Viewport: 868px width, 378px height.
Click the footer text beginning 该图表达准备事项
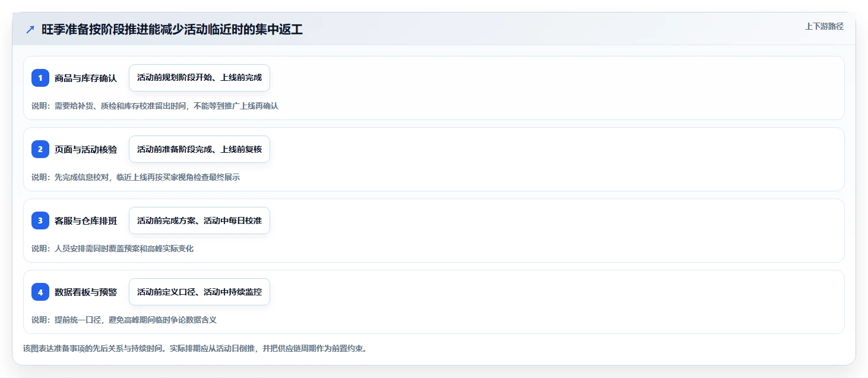tap(195, 348)
